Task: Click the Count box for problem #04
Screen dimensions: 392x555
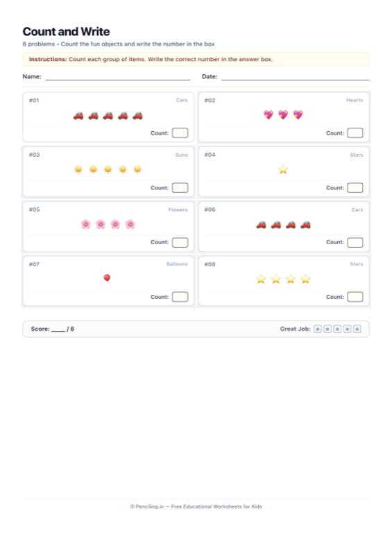Action: click(355, 187)
